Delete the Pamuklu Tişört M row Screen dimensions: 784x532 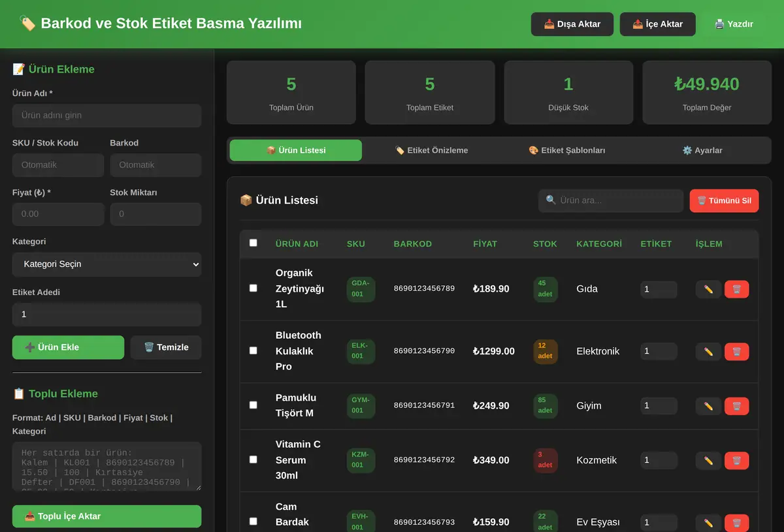[736, 407]
